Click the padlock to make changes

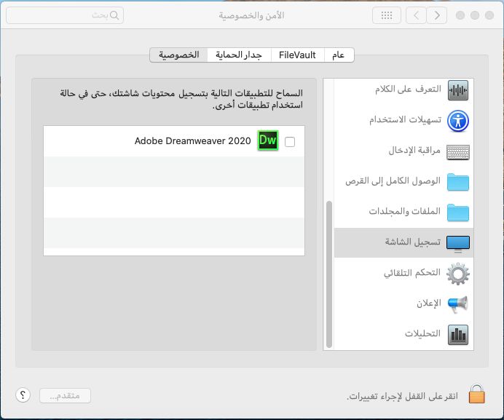point(476,394)
